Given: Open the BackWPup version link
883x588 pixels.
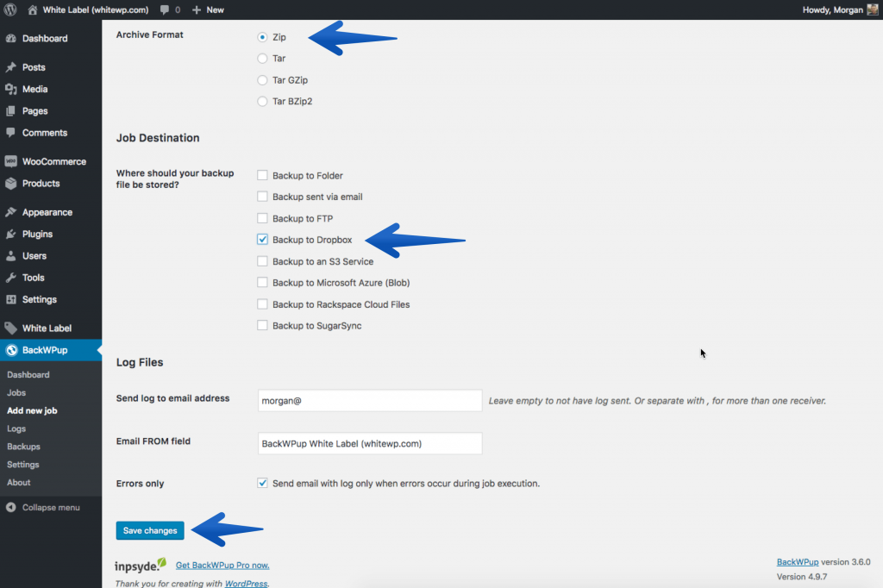Looking at the screenshot, I should 798,562.
